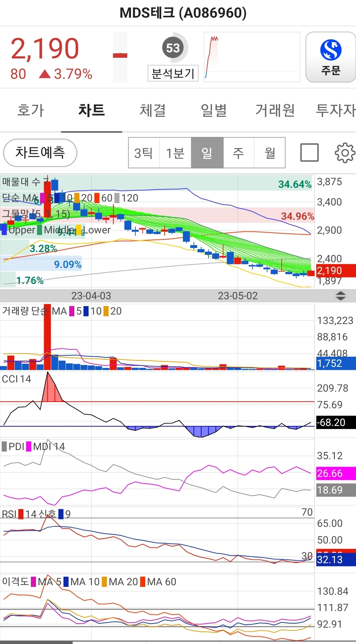This screenshot has height=644, width=356.
Task: Tap the 차트예측 button
Action: [x=40, y=153]
